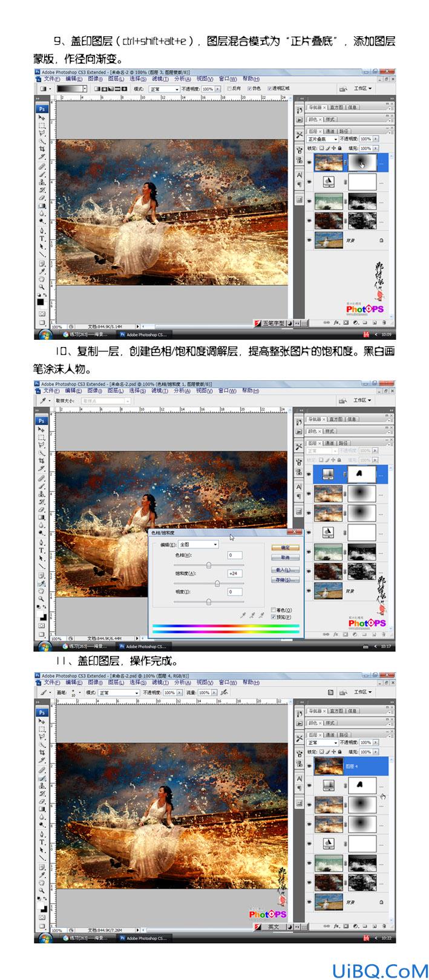Select the Clone Stamp tool in step 11 window
Screen dimensions: 429x980
(41, 785)
